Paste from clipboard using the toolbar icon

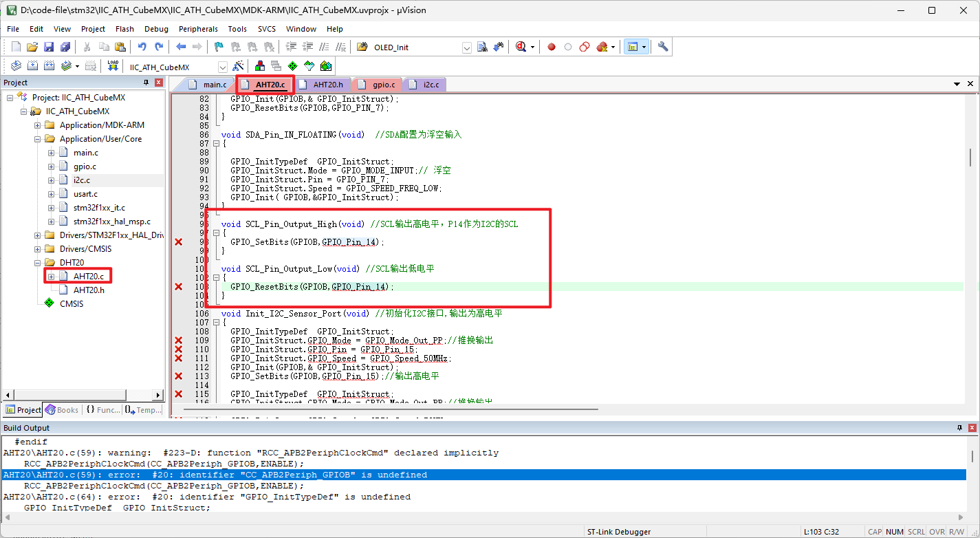[120, 47]
